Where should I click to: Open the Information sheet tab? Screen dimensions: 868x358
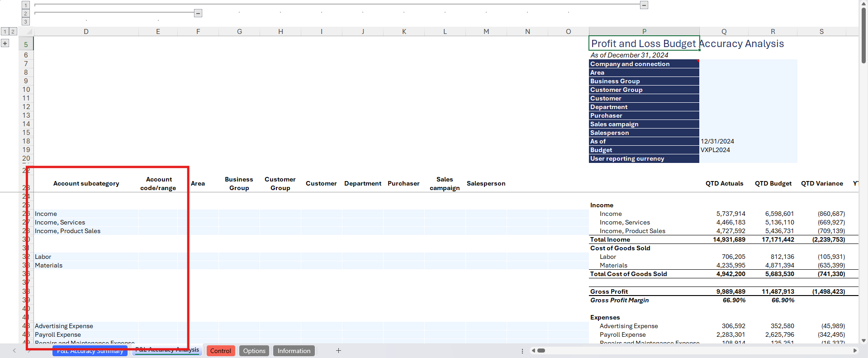[x=294, y=351]
